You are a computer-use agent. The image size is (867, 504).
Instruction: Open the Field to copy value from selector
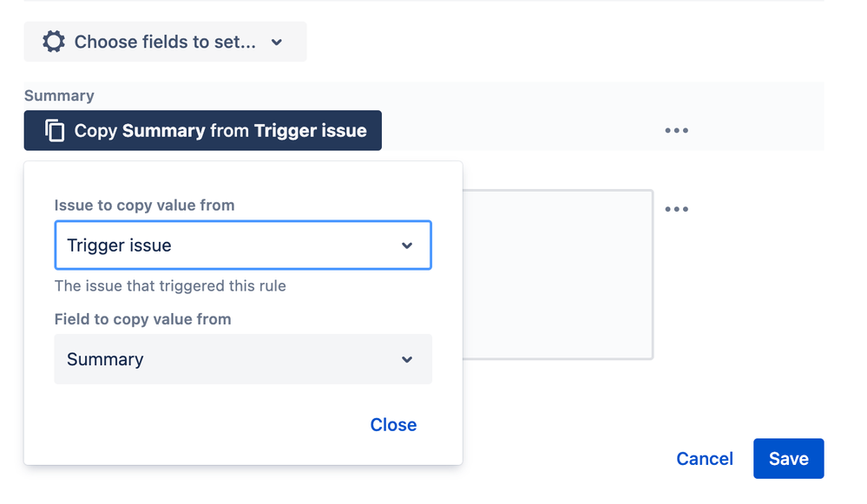[243, 359]
